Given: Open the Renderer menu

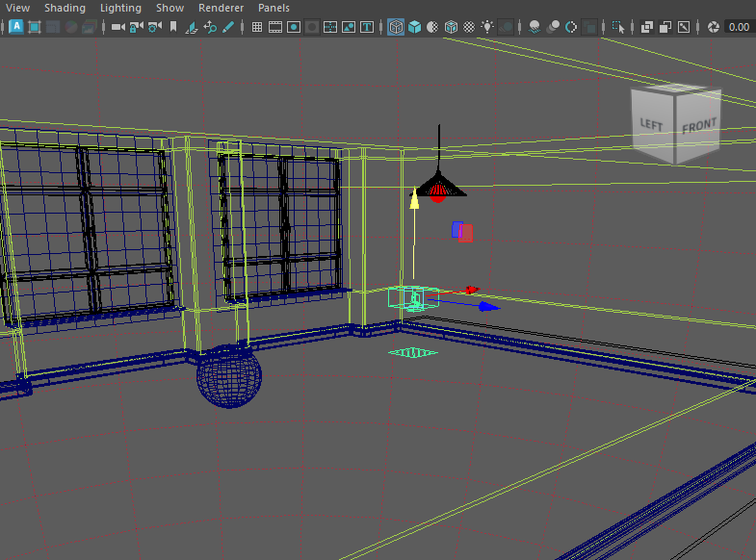Looking at the screenshot, I should 221,8.
